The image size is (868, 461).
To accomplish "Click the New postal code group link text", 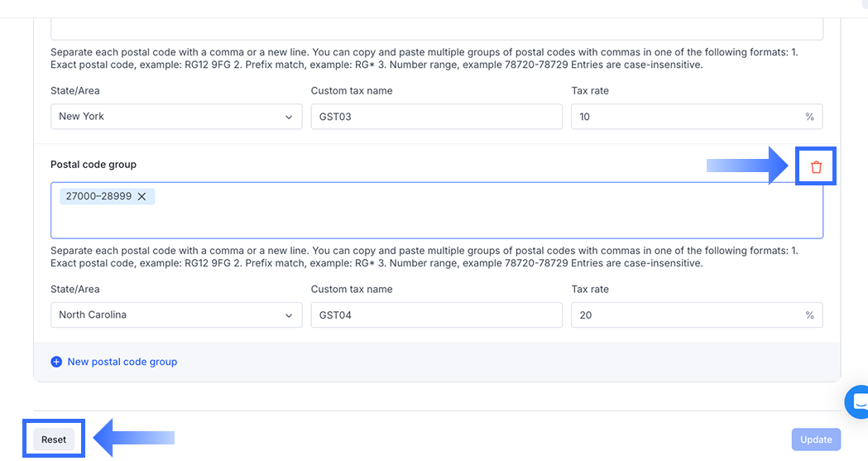I will pyautogui.click(x=122, y=362).
